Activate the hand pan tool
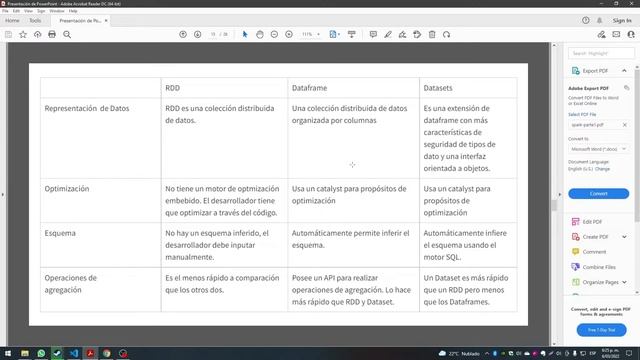Image resolution: width=640 pixels, height=360 pixels. coord(260,35)
